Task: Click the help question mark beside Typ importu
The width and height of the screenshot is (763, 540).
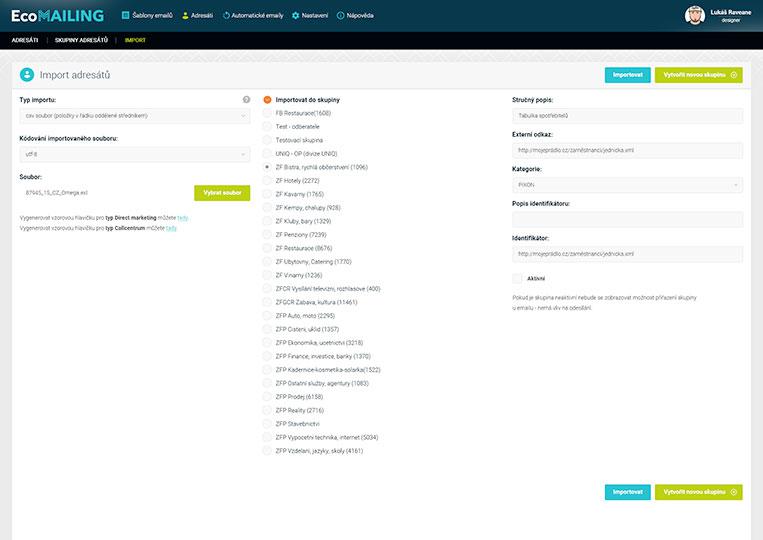Action: click(x=246, y=100)
